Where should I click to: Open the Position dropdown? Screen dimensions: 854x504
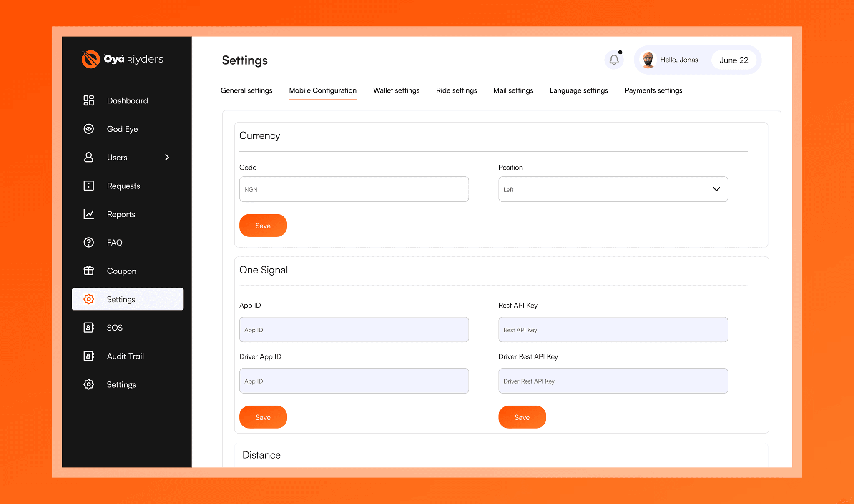(613, 189)
